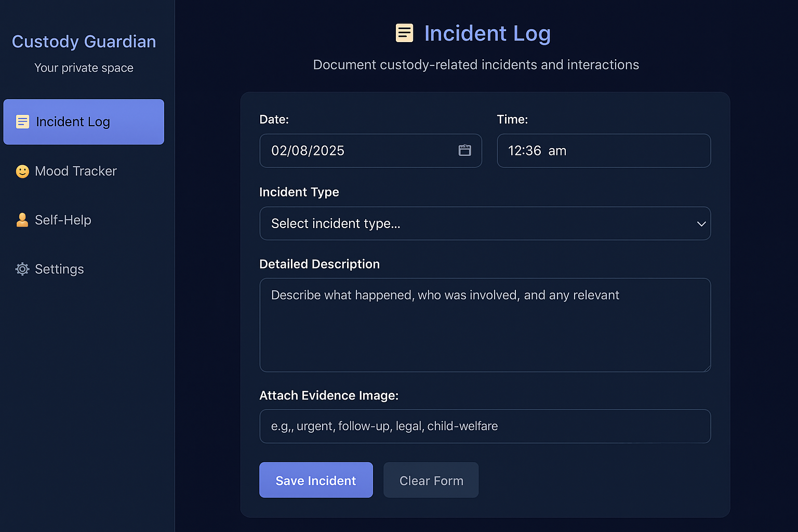
Task: Click the Clear Form button
Action: [431, 480]
